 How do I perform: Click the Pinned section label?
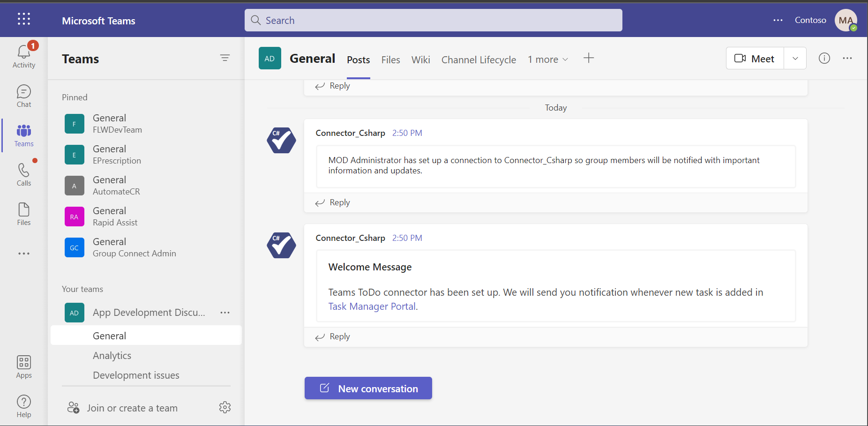click(75, 97)
